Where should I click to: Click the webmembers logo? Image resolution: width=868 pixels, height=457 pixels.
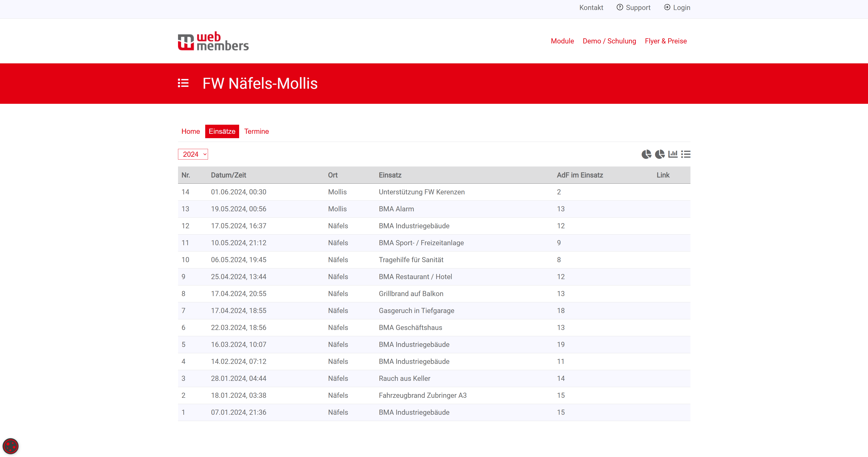click(213, 41)
